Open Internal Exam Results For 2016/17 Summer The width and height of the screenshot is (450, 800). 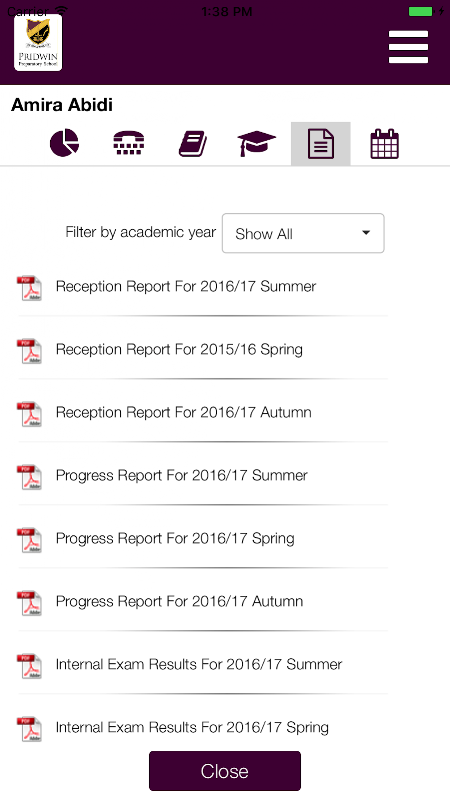(x=199, y=664)
